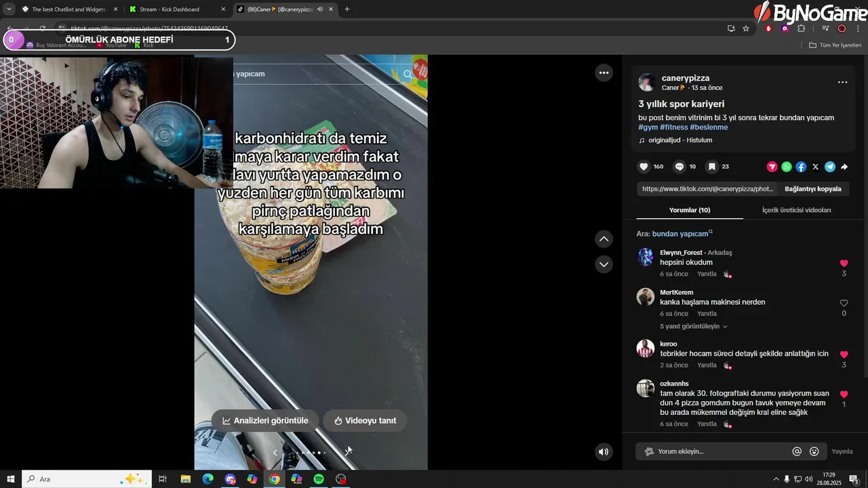Expand the '5 yanıt görüntüleyin' replies
868x488 pixels.
coord(694,326)
